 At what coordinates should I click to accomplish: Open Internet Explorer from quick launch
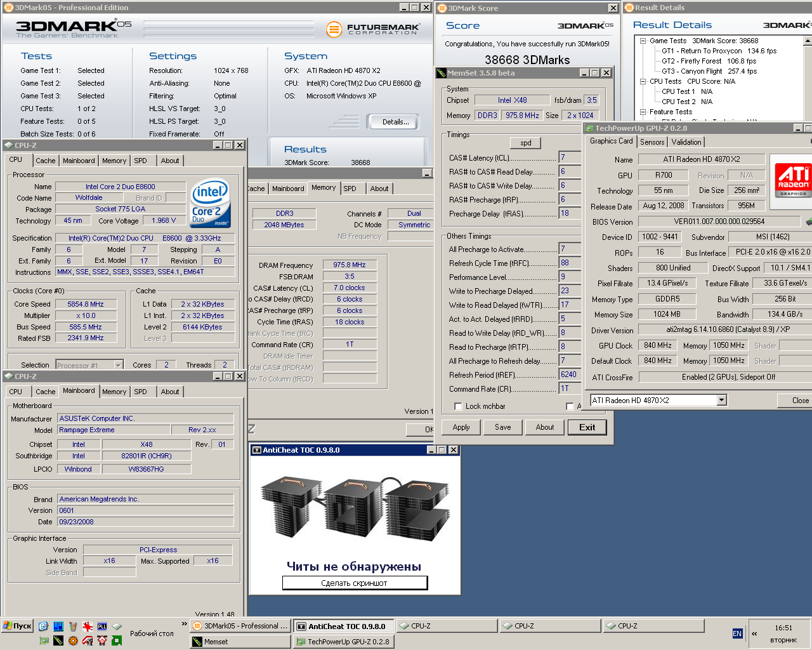(x=43, y=626)
